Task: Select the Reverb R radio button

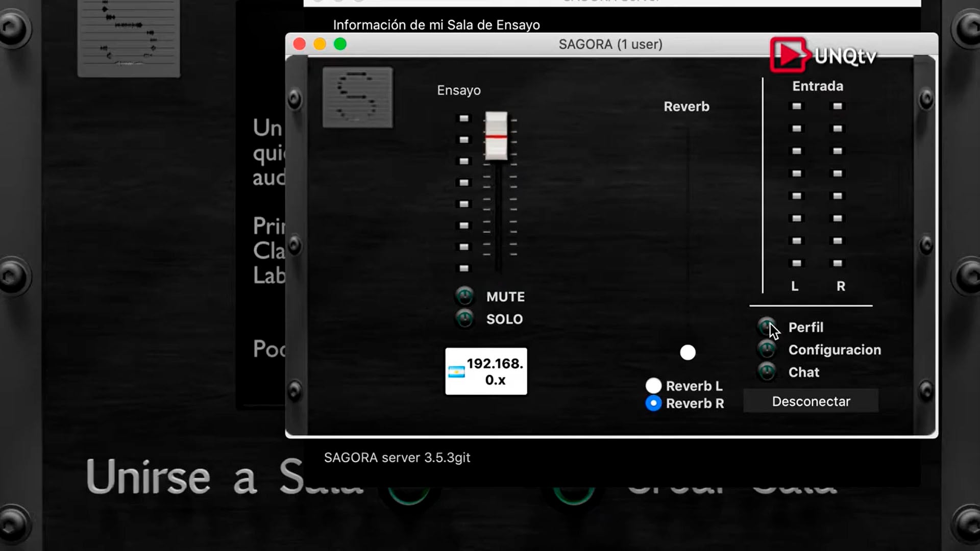Action: pos(653,403)
